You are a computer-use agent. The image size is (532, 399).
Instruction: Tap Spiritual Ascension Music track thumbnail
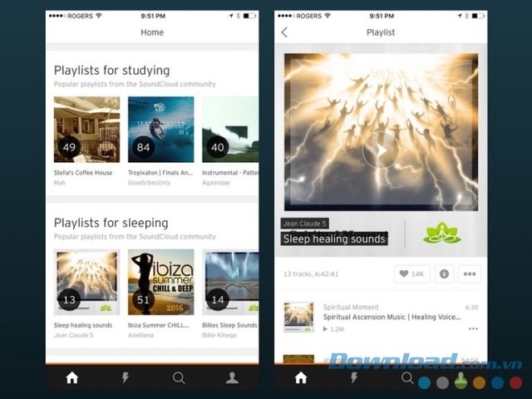click(x=298, y=317)
